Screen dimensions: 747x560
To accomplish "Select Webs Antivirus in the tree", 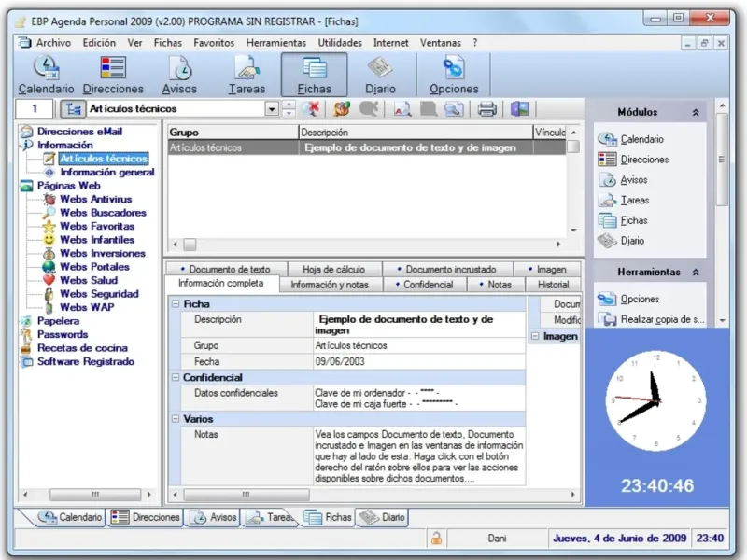I will pos(96,199).
